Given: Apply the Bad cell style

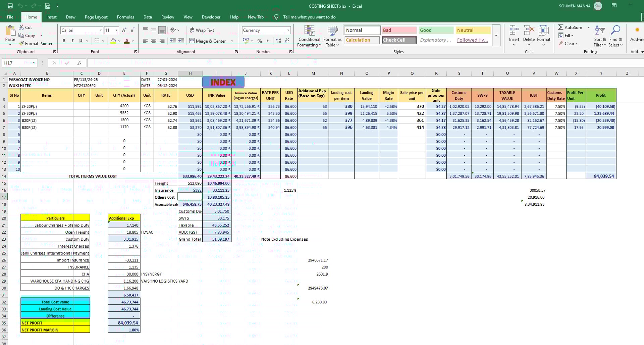Looking at the screenshot, I should 399,30.
